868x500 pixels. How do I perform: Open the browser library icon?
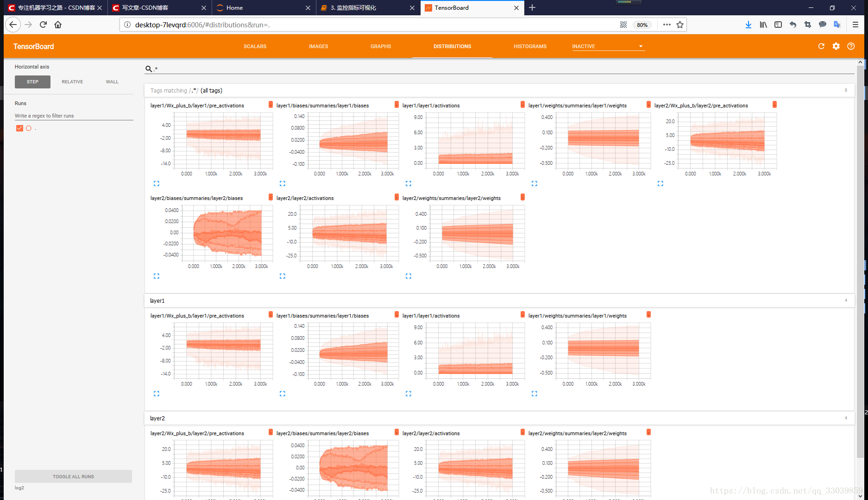pyautogui.click(x=763, y=25)
